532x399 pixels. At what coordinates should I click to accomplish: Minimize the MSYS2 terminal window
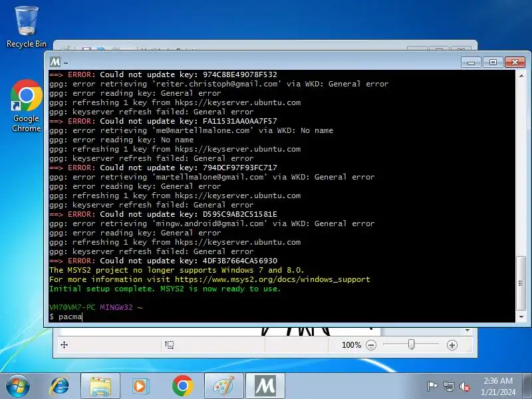coord(471,63)
